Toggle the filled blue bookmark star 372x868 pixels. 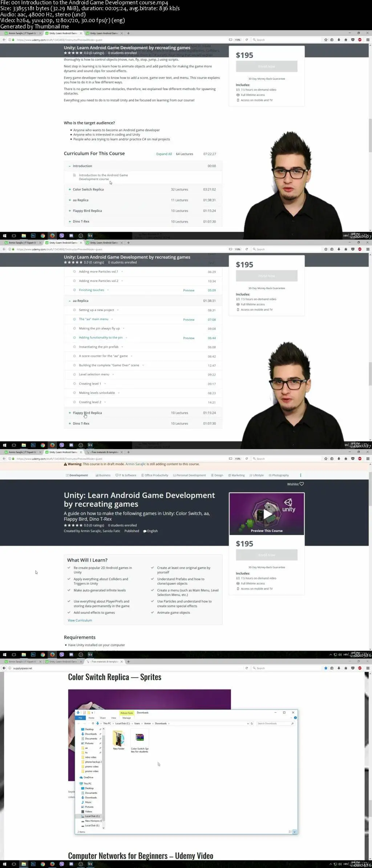325,668
